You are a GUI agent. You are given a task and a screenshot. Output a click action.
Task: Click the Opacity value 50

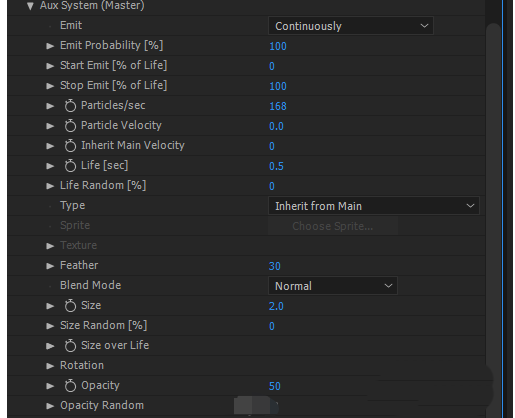click(275, 386)
